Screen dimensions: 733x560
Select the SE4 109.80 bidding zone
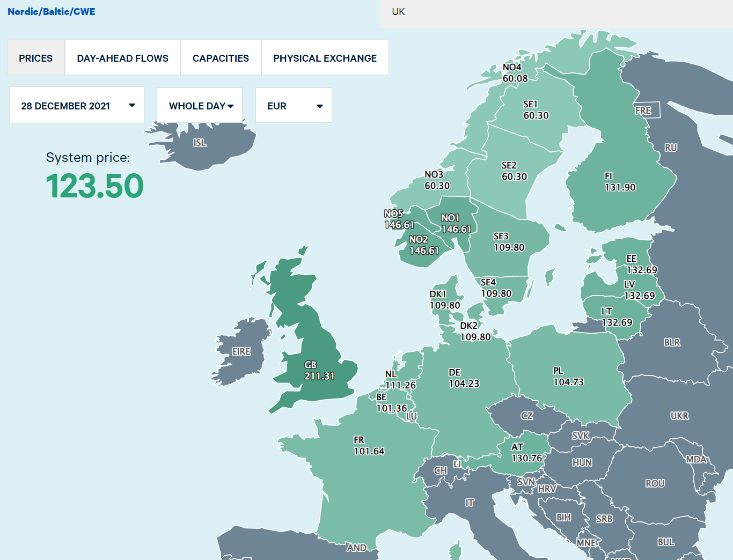[x=496, y=288]
